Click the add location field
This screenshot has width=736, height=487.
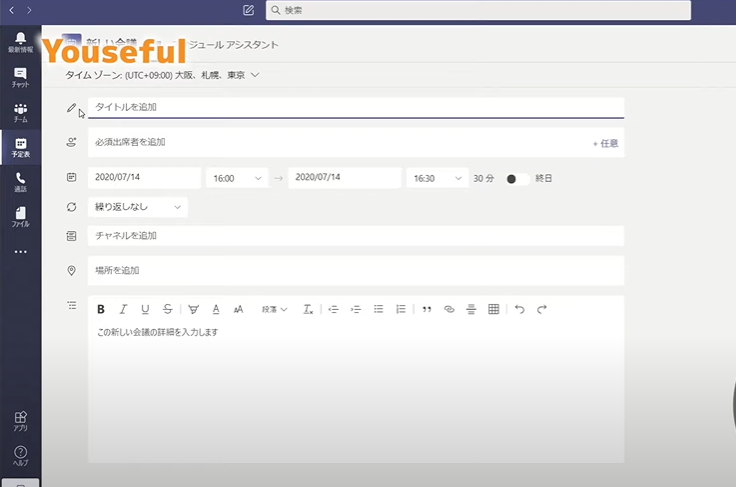pyautogui.click(x=356, y=271)
